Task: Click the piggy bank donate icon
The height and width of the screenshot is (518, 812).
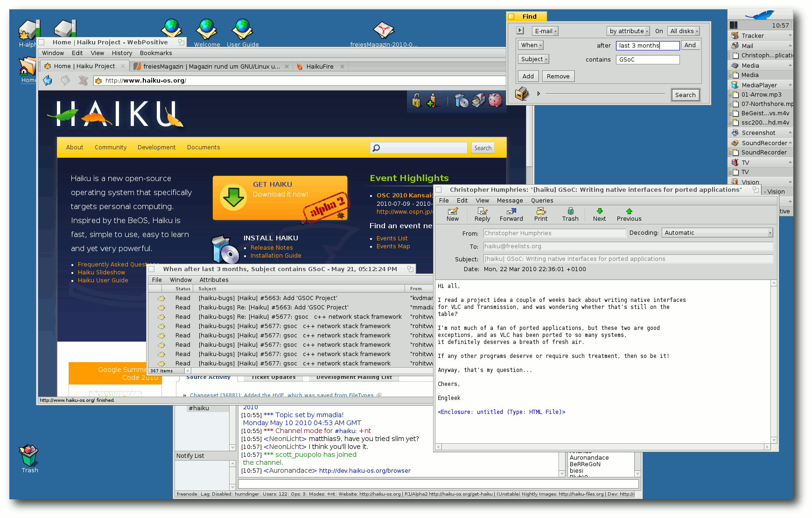Action: (495, 100)
